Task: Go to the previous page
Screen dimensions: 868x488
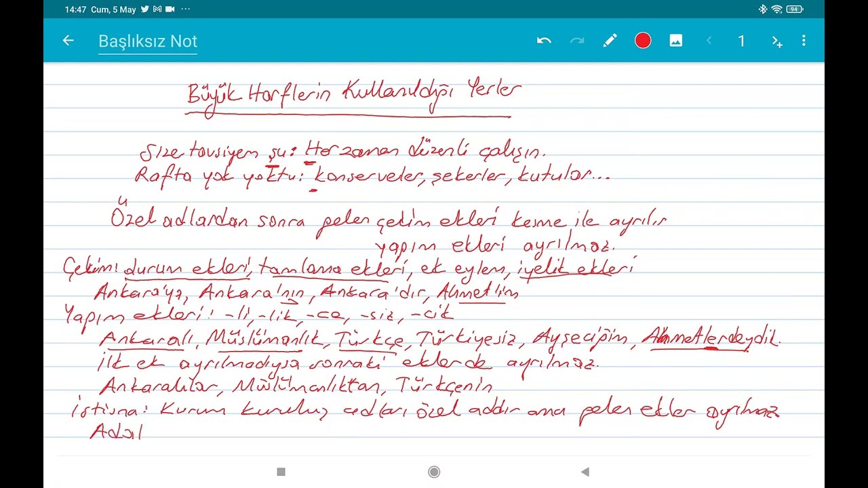Action: pyautogui.click(x=709, y=41)
